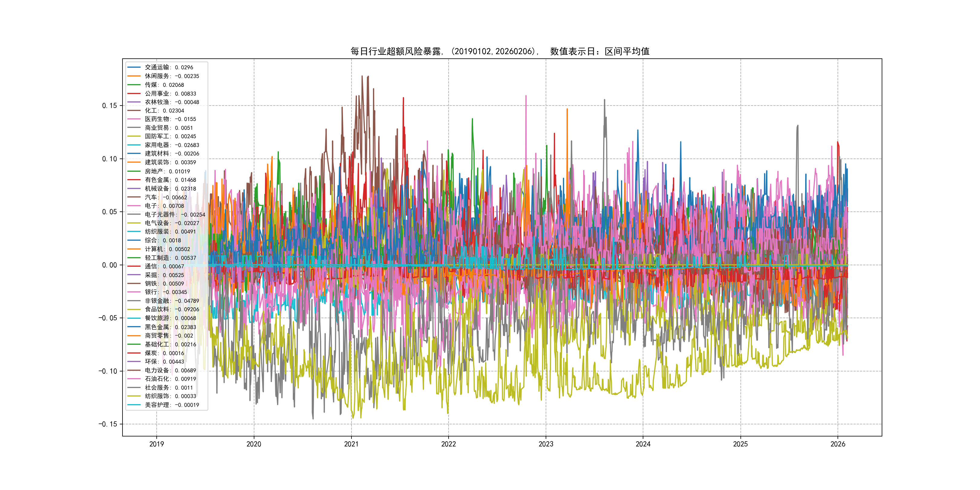980x490 pixels.
Task: Click the 0.15 y-axis tick label
Action: (109, 106)
